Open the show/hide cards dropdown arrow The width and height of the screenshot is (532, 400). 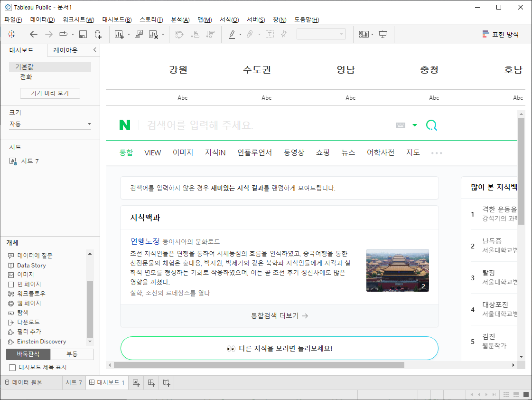(372, 34)
